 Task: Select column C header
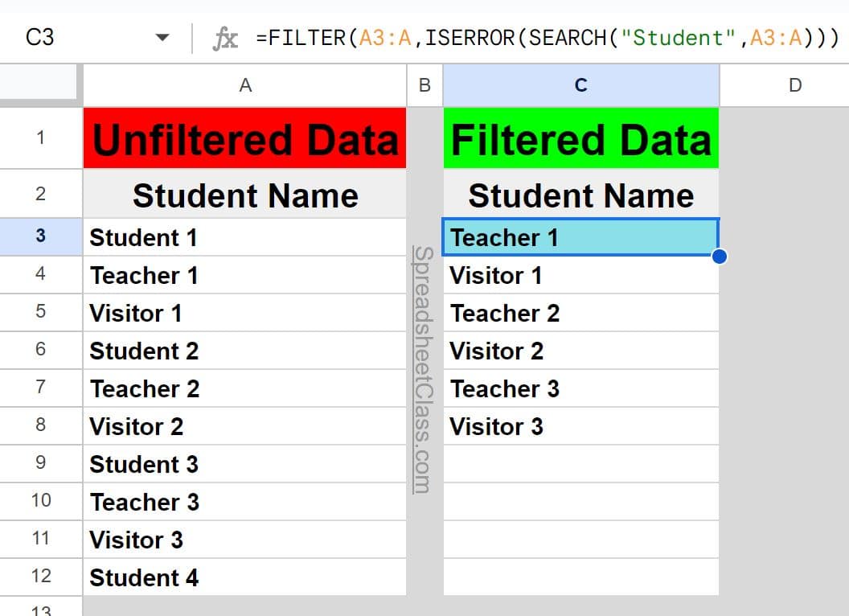(x=580, y=84)
